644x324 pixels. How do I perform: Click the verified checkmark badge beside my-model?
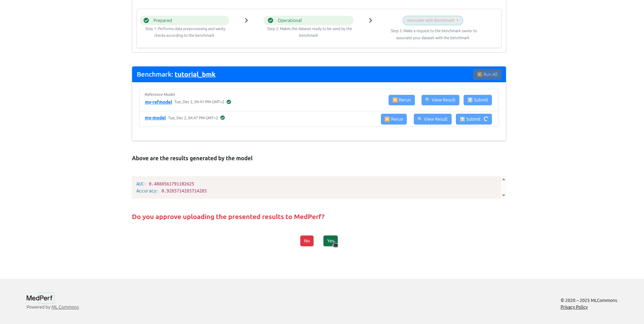pos(222,118)
